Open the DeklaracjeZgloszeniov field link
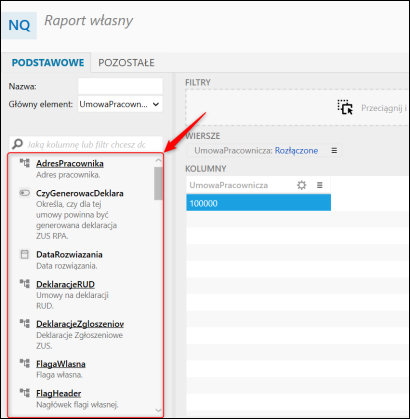Screen dimensions: 410x419 (x=80, y=324)
